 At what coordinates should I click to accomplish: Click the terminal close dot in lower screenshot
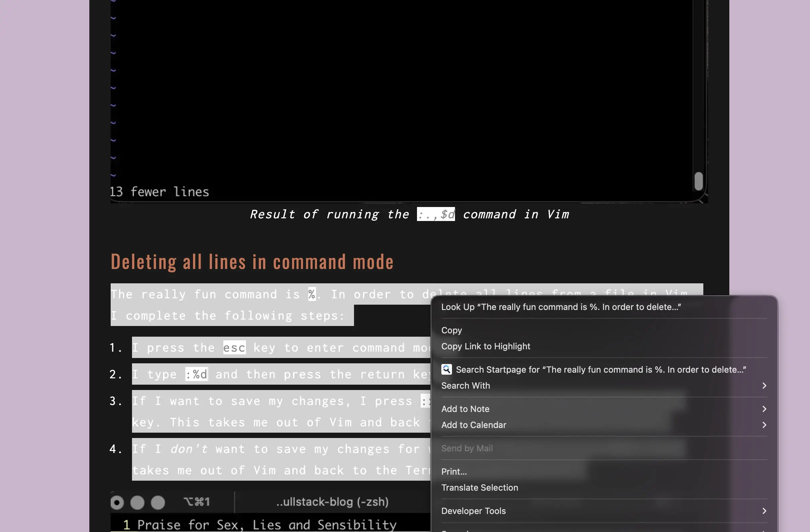[117, 502]
